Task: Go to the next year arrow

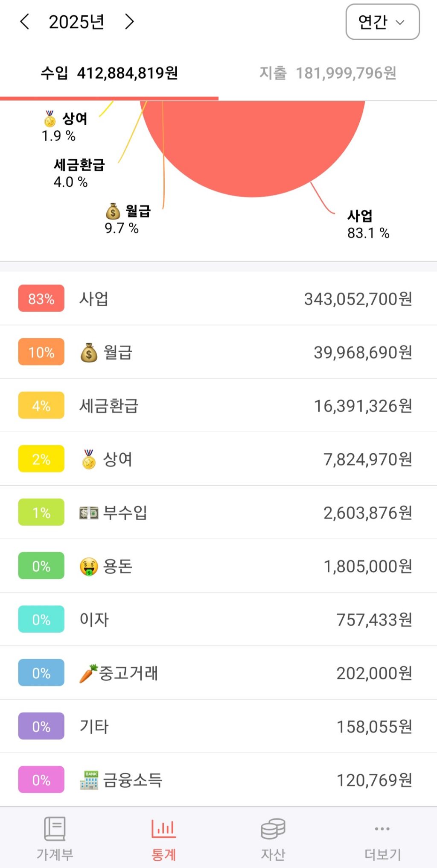Action: [x=129, y=21]
